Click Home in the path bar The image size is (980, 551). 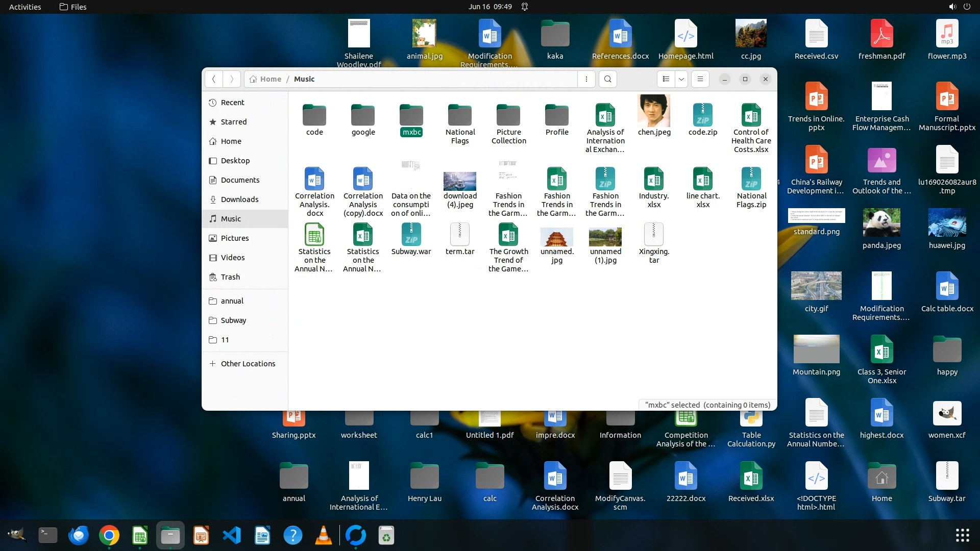tap(271, 79)
